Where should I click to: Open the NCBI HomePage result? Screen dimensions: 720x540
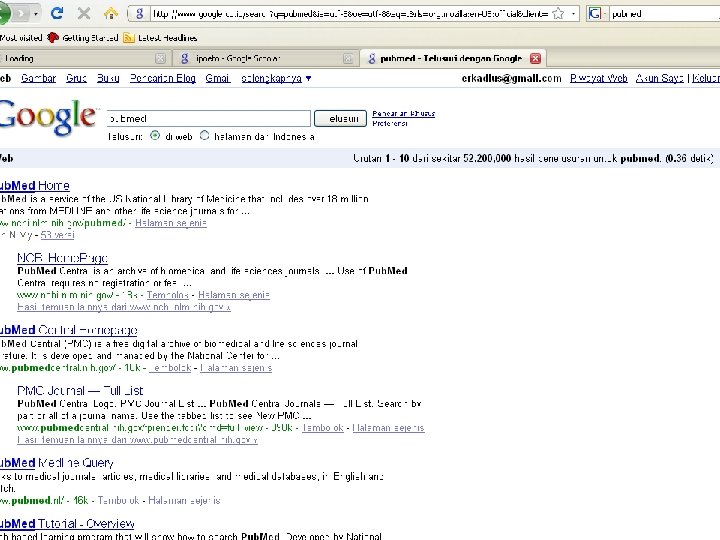[x=62, y=258]
